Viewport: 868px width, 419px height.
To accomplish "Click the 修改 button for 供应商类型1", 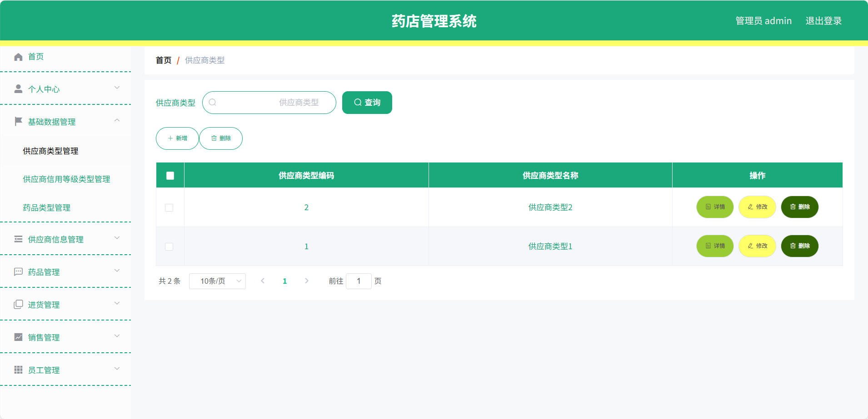I will click(757, 246).
